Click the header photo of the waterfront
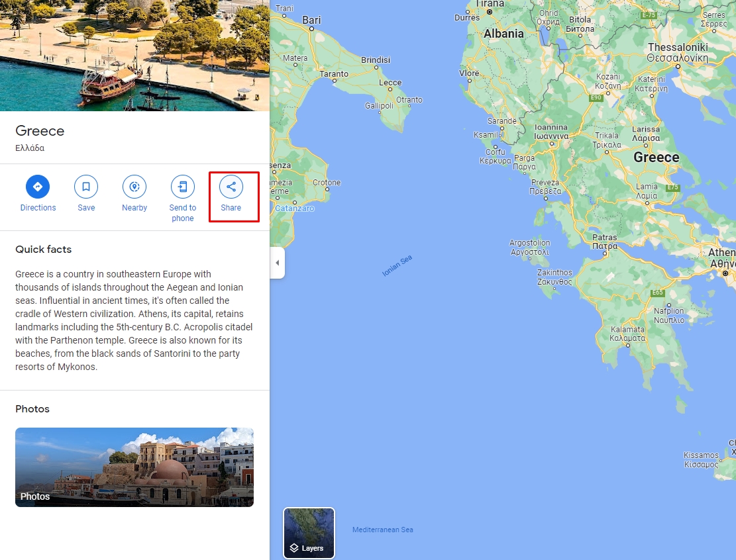 tap(134, 56)
